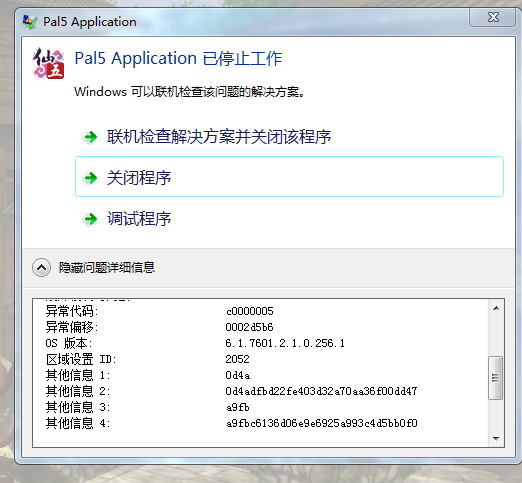Click green arrow beside 调试程序
The width and height of the screenshot is (522, 483).
click(x=91, y=219)
